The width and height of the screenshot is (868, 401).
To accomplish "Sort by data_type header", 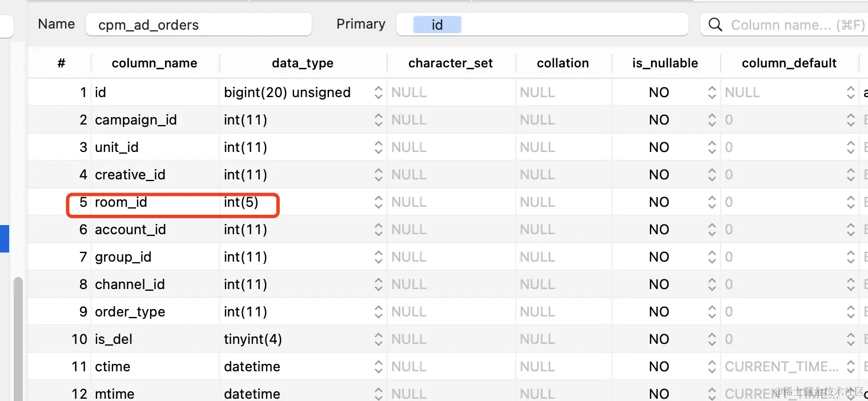I will pos(303,63).
